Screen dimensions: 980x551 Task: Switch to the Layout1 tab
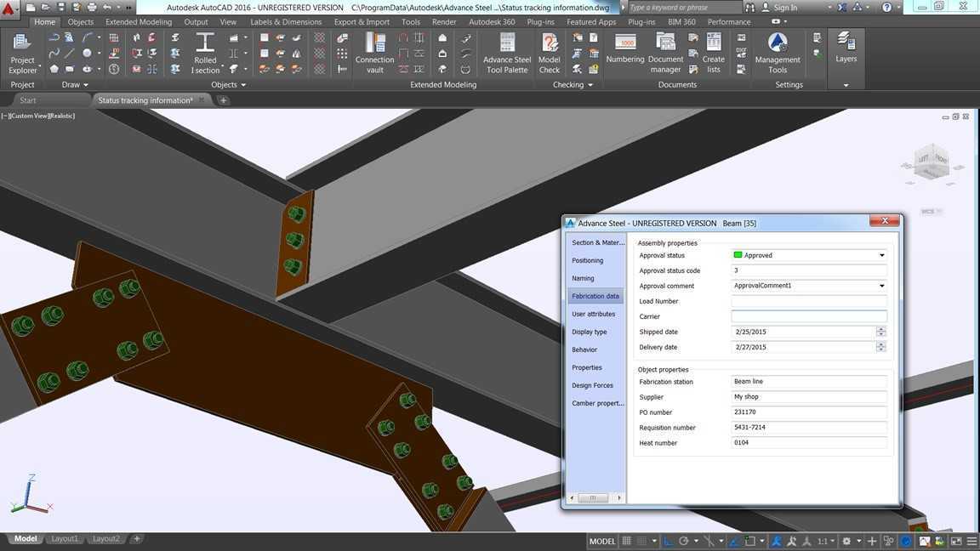tap(65, 538)
